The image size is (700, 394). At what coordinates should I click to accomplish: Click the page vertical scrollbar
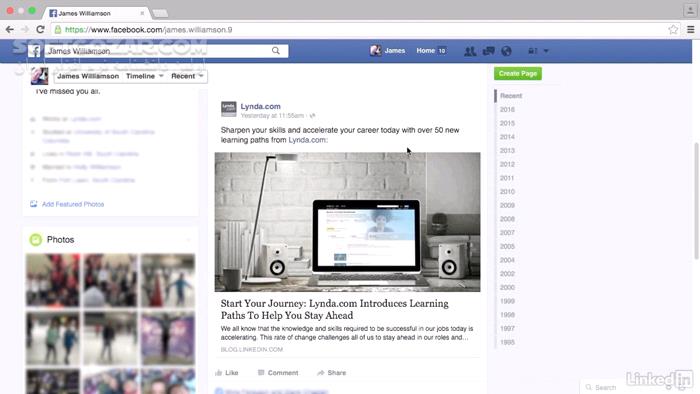pos(696,201)
